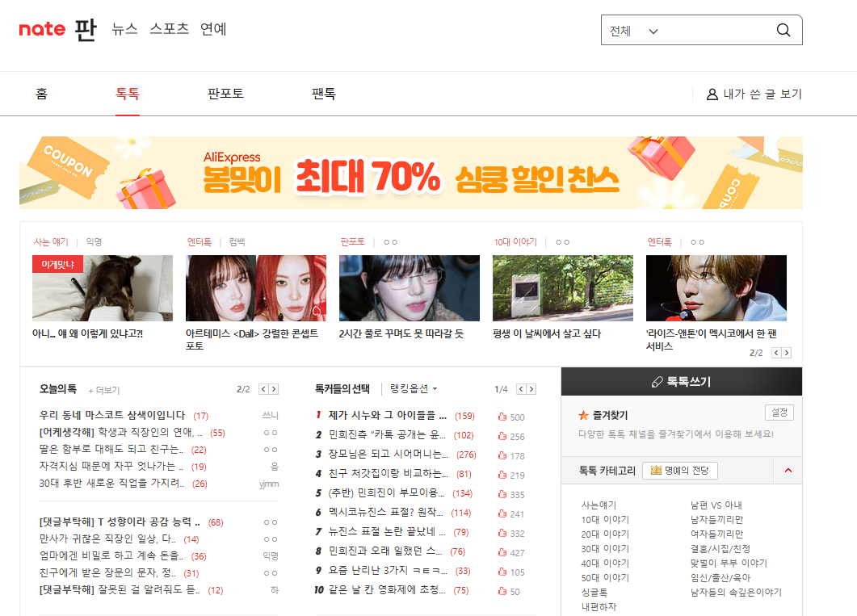857x616 pixels.
Task: Open 내가 쓴 글 보기 user icon
Action: 712,94
